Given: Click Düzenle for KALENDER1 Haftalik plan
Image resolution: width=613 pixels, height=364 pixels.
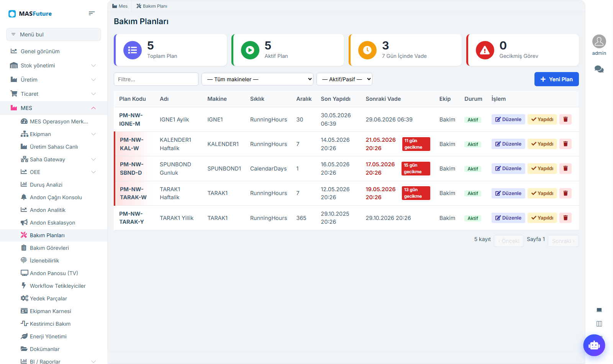Looking at the screenshot, I should click(x=508, y=144).
